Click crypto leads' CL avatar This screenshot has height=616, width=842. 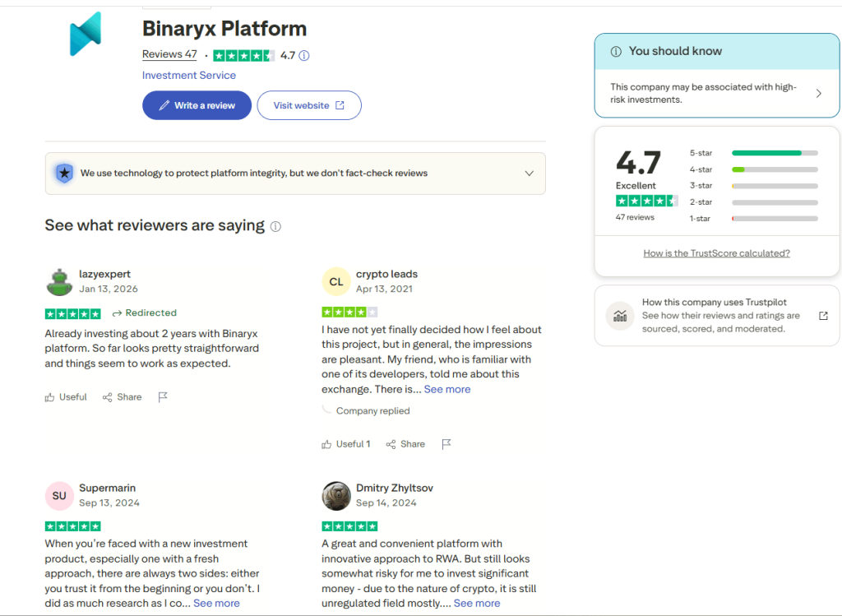click(336, 282)
